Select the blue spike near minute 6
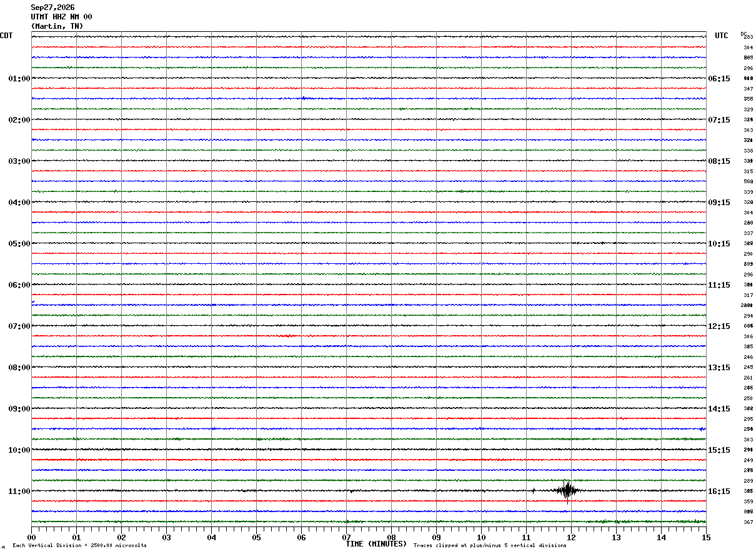The height and width of the screenshot is (554, 756). pos(304,98)
